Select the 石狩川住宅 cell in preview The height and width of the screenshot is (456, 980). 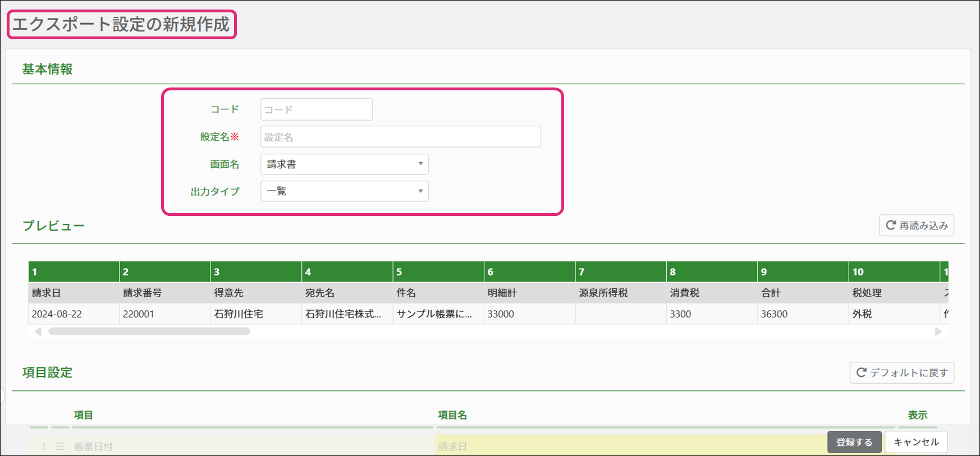(x=256, y=314)
